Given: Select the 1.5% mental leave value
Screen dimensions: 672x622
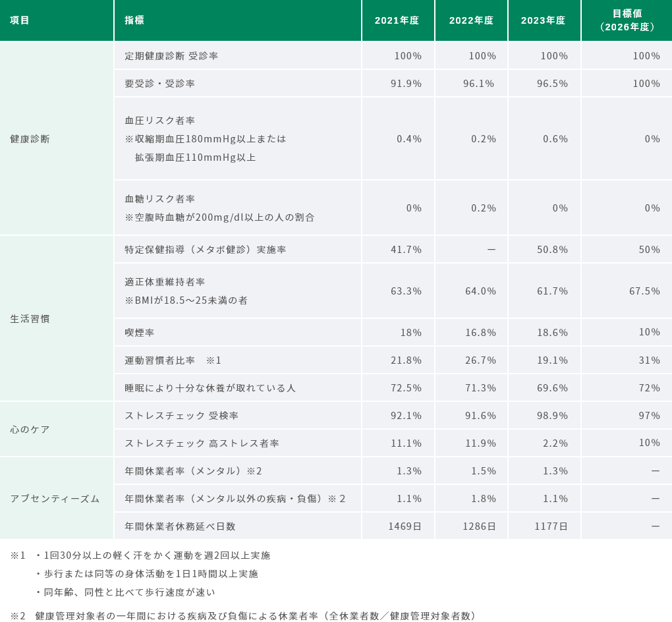Looking at the screenshot, I should (484, 471).
